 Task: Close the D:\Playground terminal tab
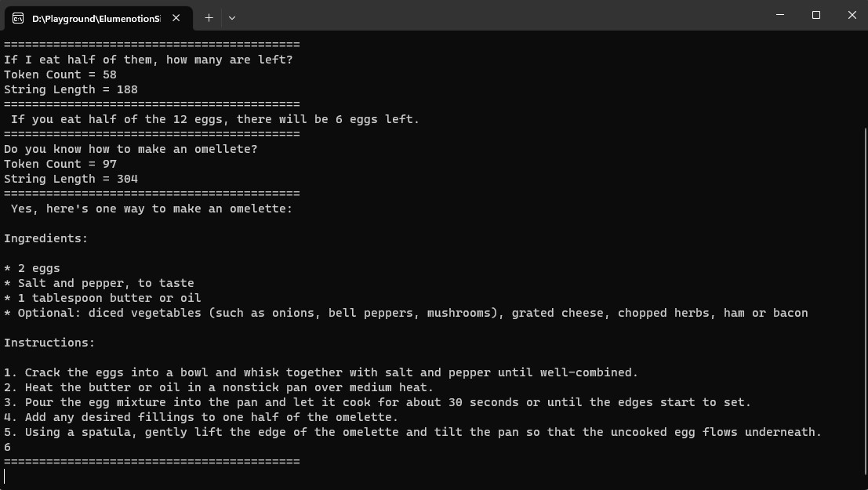tap(176, 17)
